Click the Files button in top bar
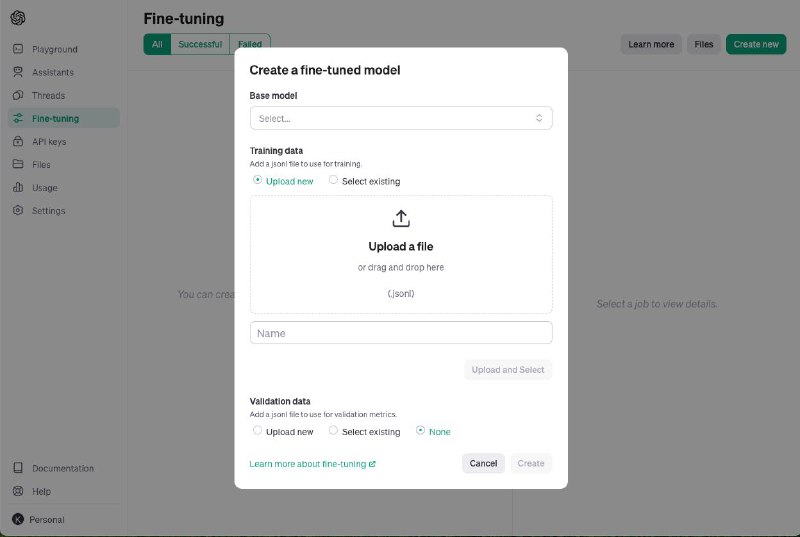Viewport: 800px width, 537px height. (704, 44)
